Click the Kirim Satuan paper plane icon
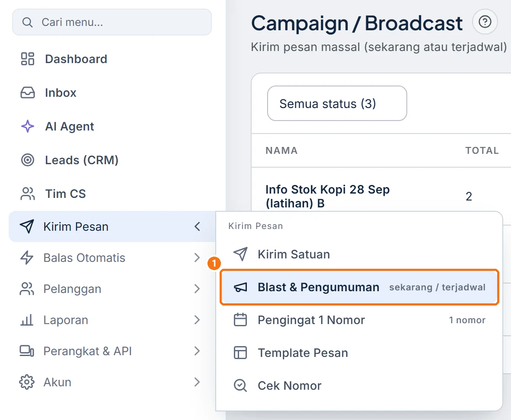The image size is (511, 420). coord(240,254)
